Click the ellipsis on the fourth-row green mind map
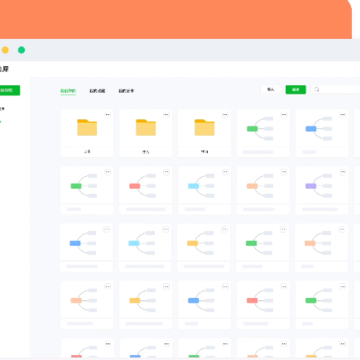 [x=343, y=286]
